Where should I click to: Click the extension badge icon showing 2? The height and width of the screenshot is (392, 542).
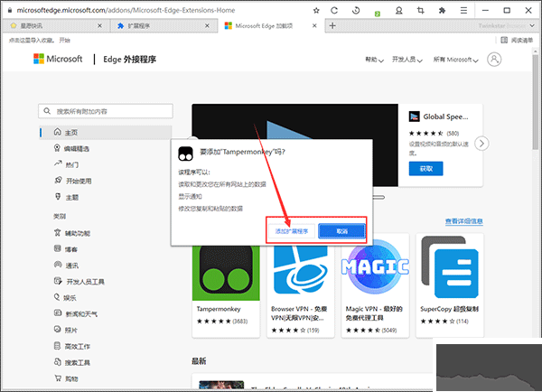click(377, 14)
